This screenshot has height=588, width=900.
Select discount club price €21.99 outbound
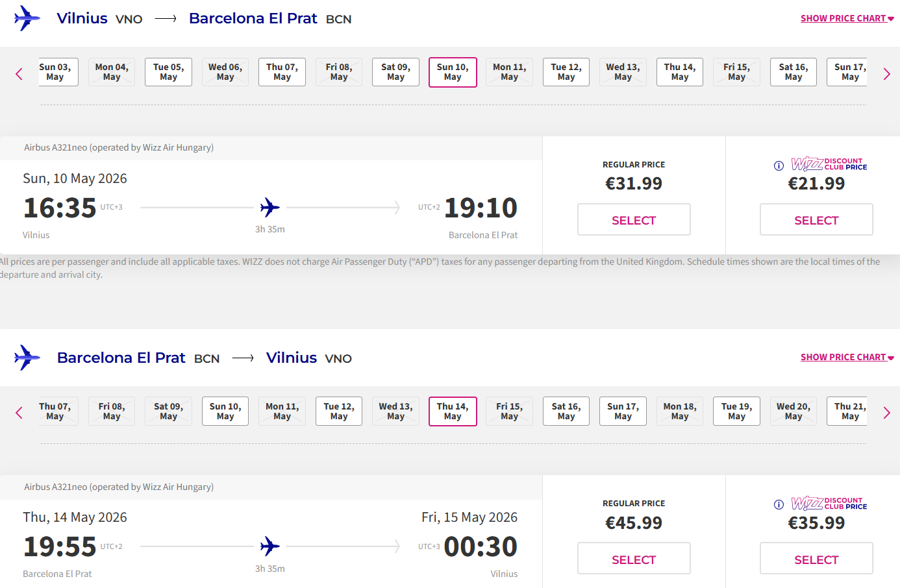click(x=816, y=220)
